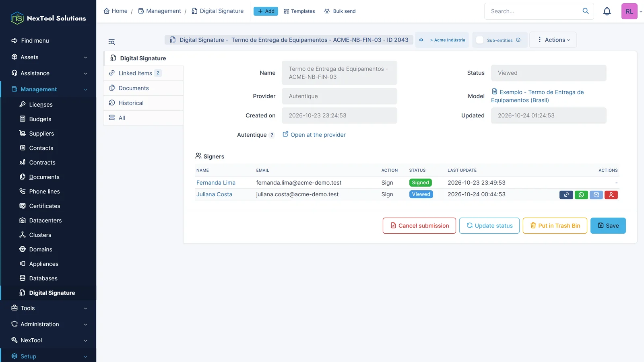This screenshot has height=362, width=644.
Task: Click Update status button
Action: (489, 226)
